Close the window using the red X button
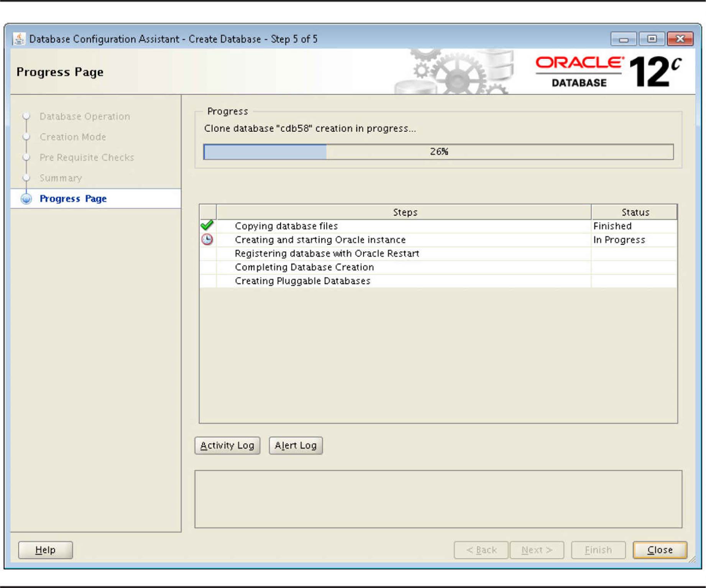 [680, 39]
